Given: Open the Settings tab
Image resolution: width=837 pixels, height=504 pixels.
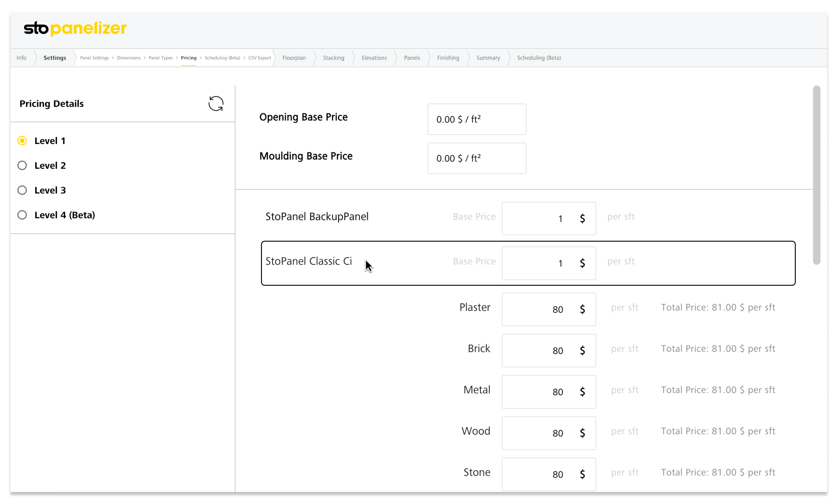Looking at the screenshot, I should tap(55, 58).
